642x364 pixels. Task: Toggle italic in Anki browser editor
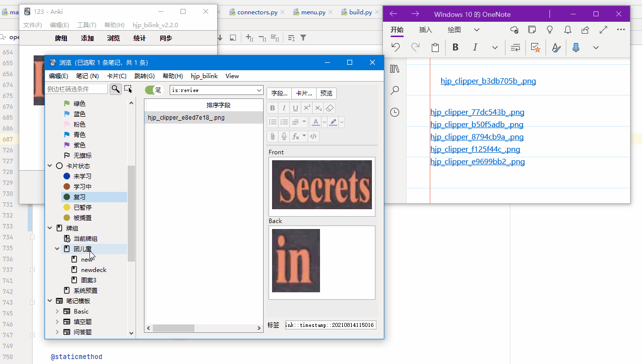tap(284, 108)
